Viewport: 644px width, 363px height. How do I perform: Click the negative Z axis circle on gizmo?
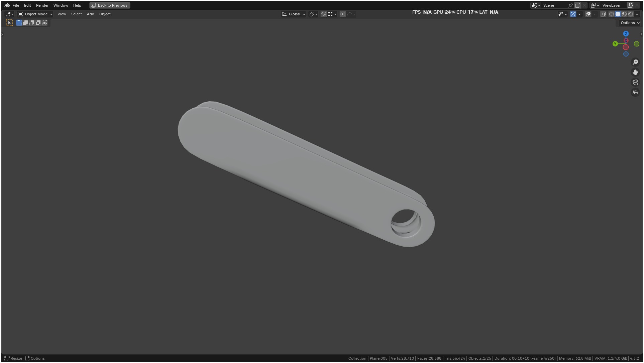pyautogui.click(x=626, y=54)
